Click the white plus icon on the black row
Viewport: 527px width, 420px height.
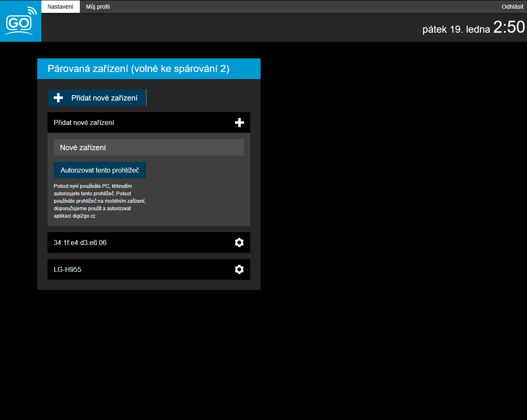click(x=239, y=122)
